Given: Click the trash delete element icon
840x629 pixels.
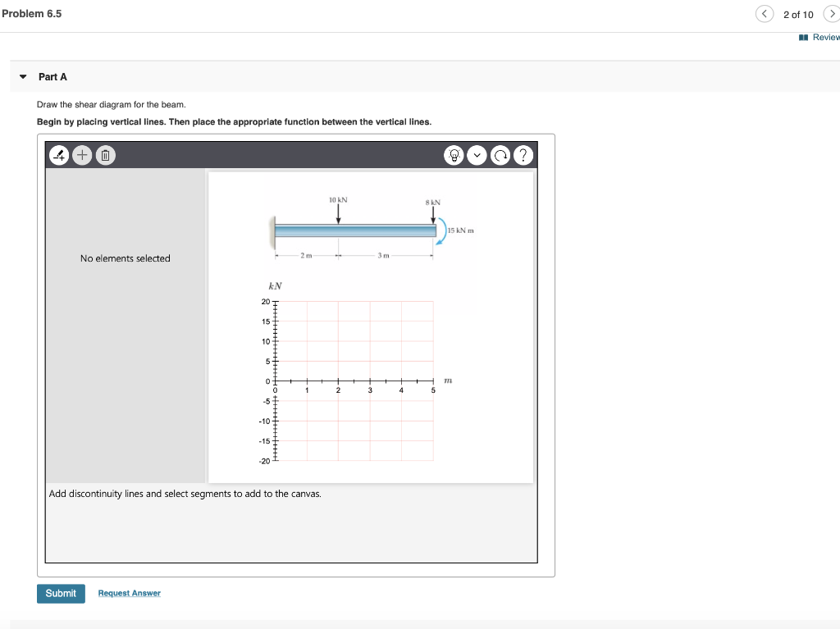Looking at the screenshot, I should pos(106,155).
